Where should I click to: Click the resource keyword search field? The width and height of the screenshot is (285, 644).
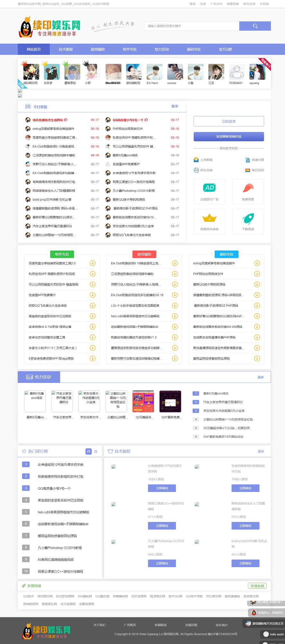pos(192,26)
